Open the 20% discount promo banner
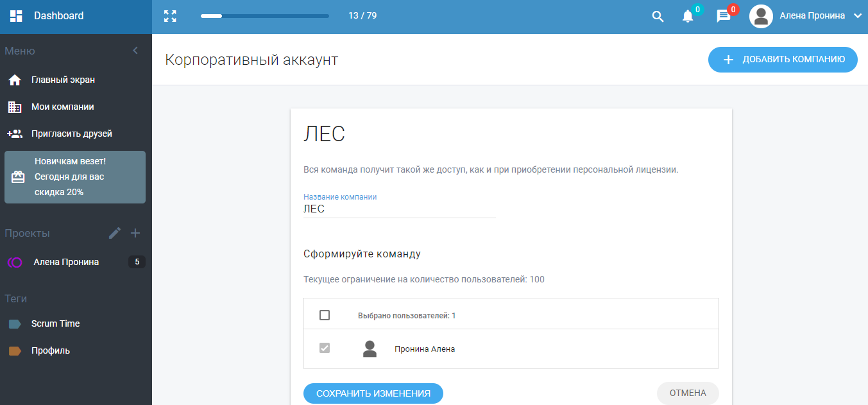 [75, 177]
